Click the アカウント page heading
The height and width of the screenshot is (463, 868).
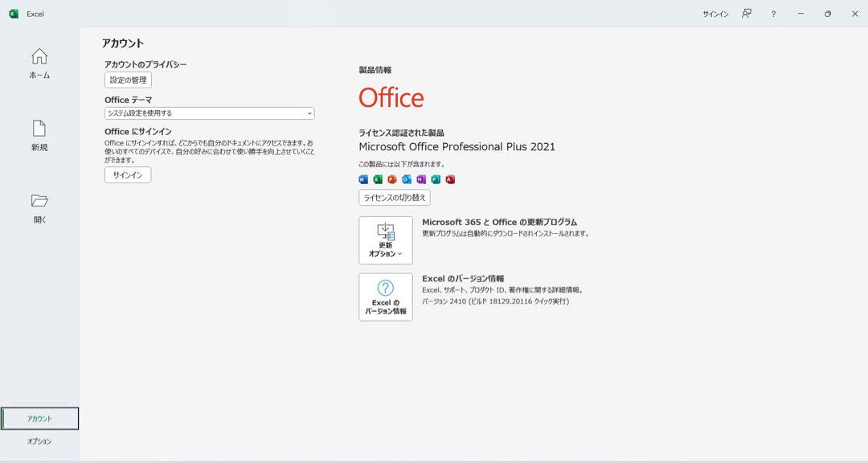[x=123, y=43]
